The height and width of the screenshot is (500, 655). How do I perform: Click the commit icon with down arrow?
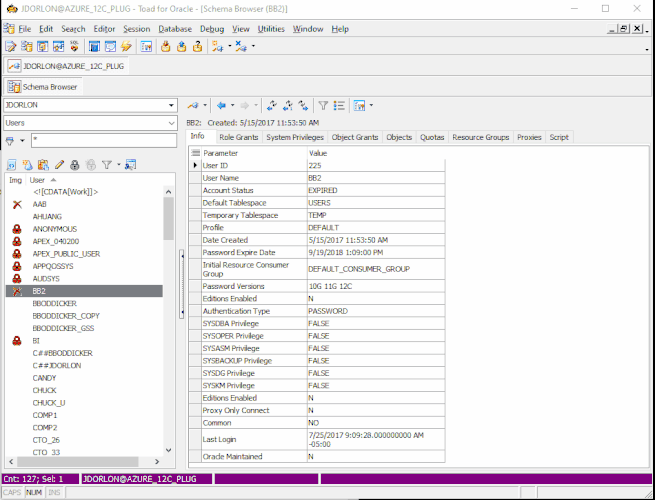tap(166, 46)
